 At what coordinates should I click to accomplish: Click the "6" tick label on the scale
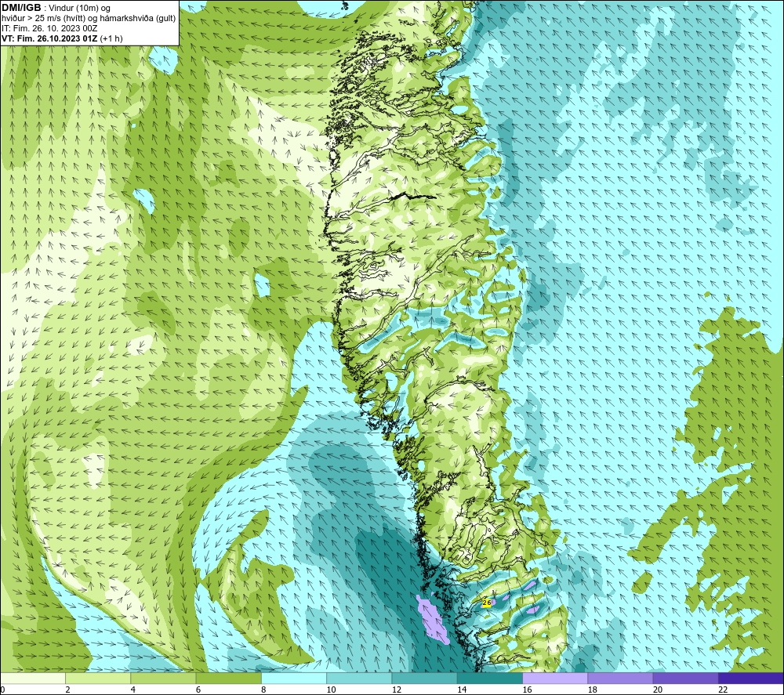(x=198, y=690)
